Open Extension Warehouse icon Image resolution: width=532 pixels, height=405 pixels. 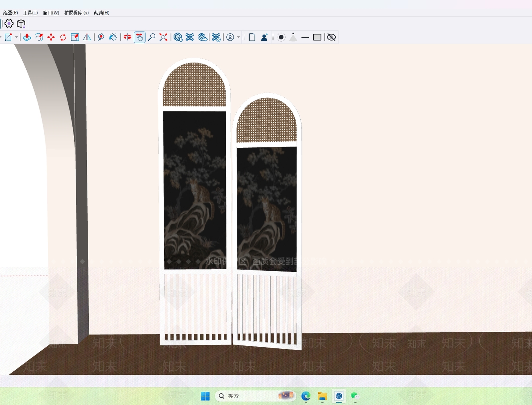190,37
